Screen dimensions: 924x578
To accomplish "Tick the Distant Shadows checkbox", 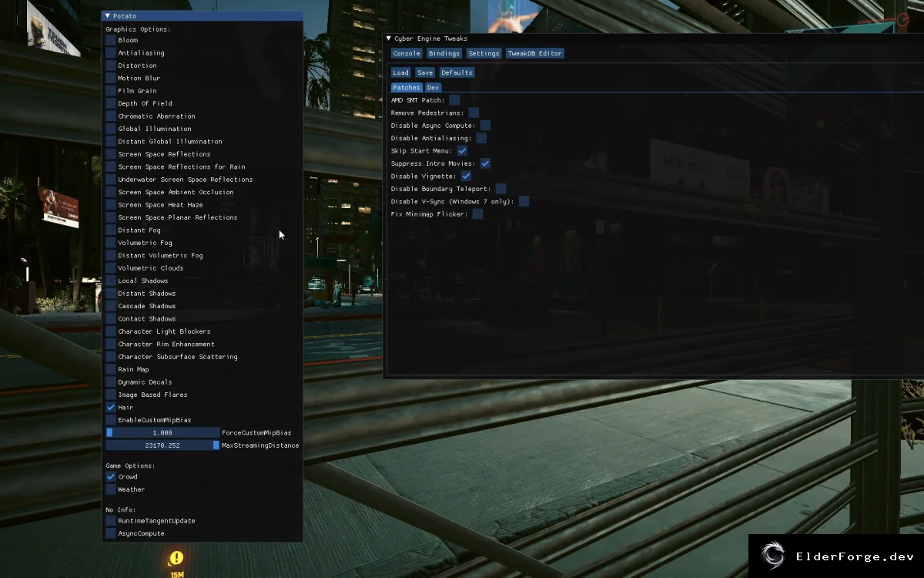I will tap(111, 293).
